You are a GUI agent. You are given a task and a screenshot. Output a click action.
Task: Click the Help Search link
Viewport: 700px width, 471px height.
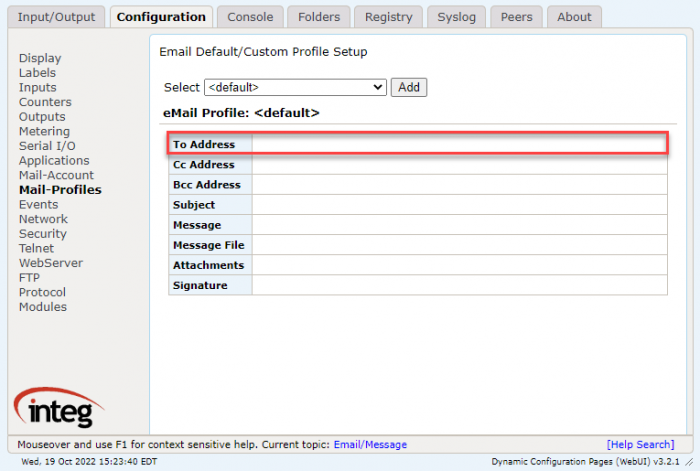tap(640, 445)
